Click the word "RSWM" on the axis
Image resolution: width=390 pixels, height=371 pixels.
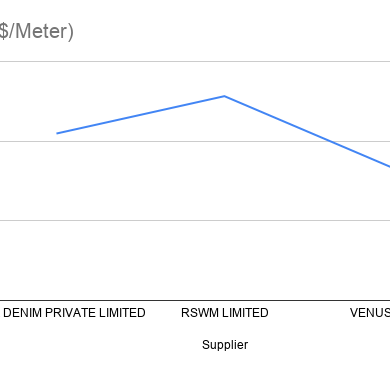[200, 313]
